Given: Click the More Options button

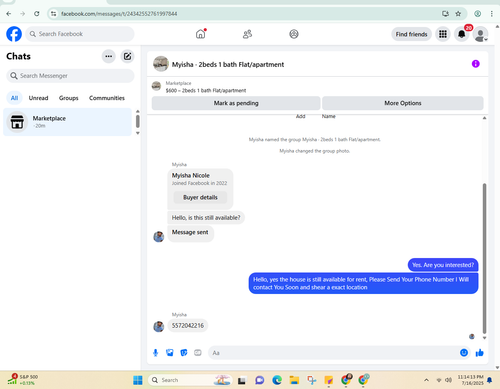Looking at the screenshot, I should click(403, 103).
